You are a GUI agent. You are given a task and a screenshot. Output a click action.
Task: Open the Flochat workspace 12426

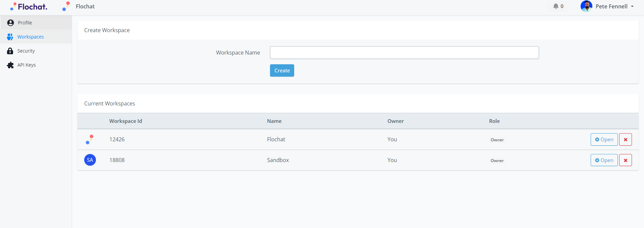click(x=604, y=140)
